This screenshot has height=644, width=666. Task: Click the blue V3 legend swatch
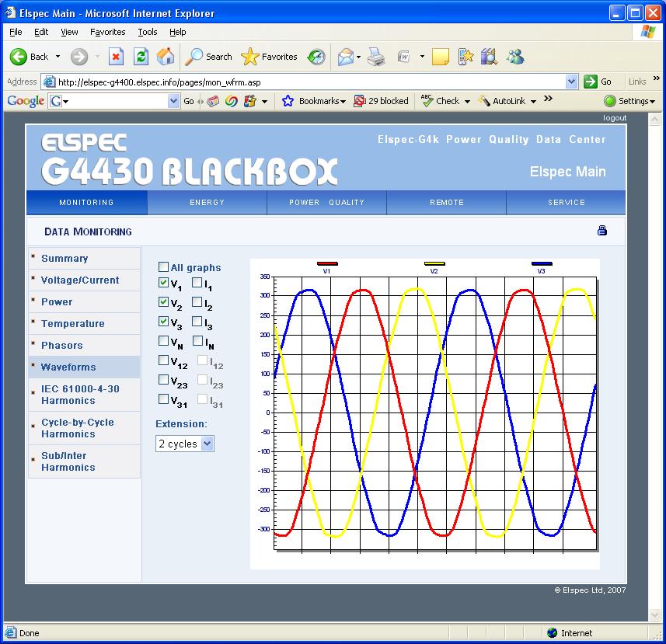click(542, 263)
